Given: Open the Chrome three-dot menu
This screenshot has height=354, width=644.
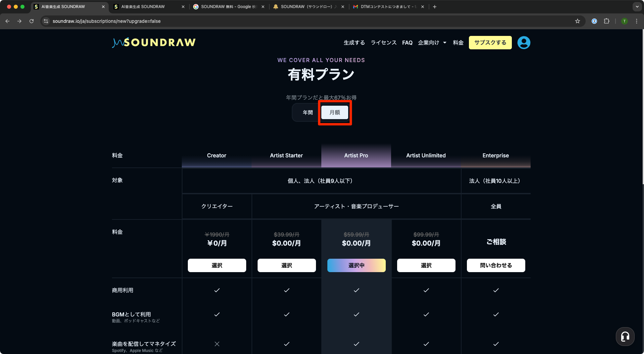Looking at the screenshot, I should (637, 21).
